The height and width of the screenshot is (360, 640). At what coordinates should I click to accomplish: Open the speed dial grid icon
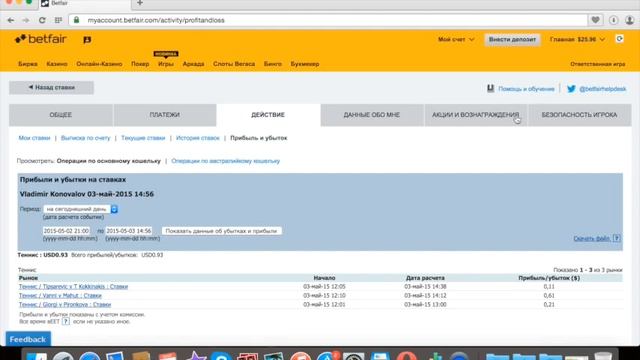(58, 20)
